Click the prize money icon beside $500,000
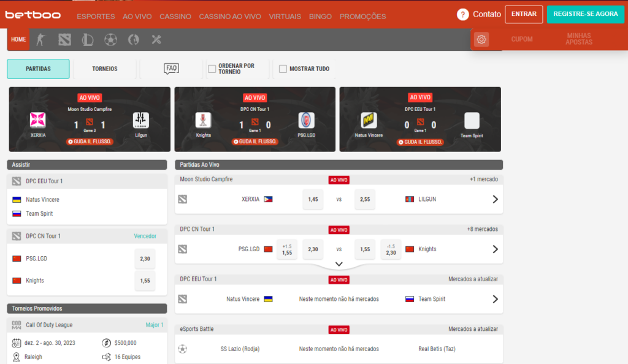 [106, 343]
